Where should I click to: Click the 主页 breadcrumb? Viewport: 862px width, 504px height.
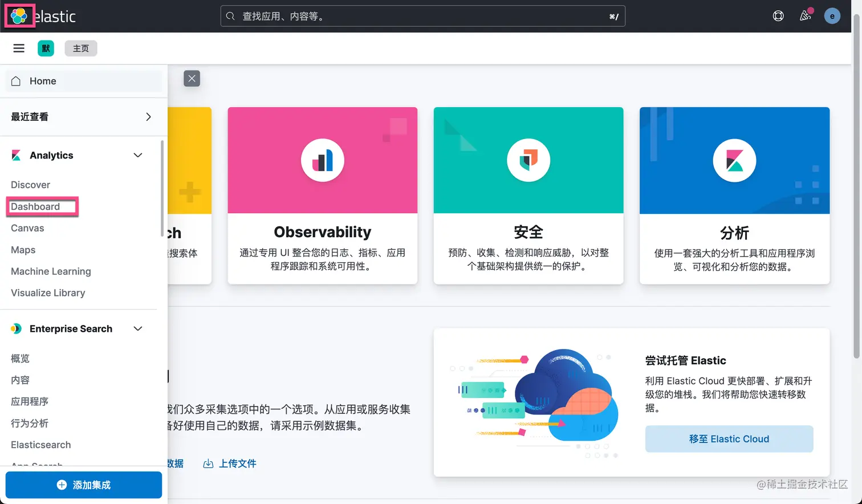(81, 48)
